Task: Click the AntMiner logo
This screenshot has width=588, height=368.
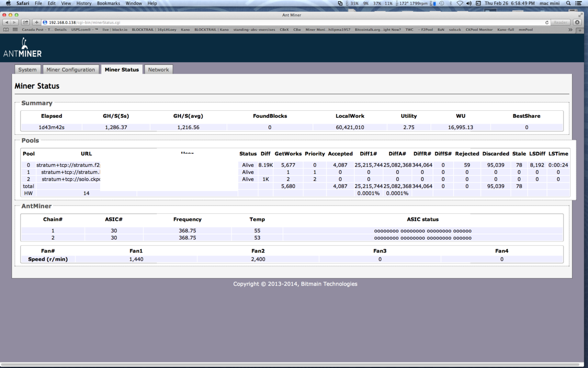Action: [x=23, y=48]
